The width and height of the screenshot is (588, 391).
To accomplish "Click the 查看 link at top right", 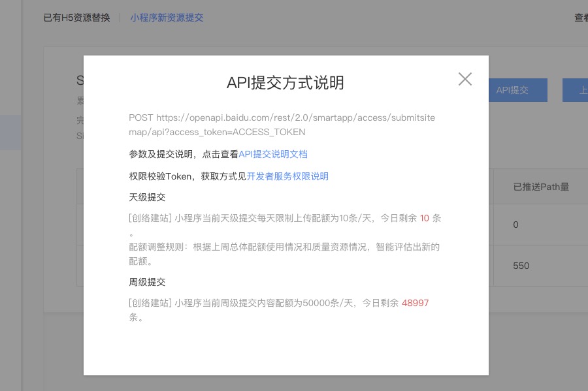I will [x=581, y=18].
